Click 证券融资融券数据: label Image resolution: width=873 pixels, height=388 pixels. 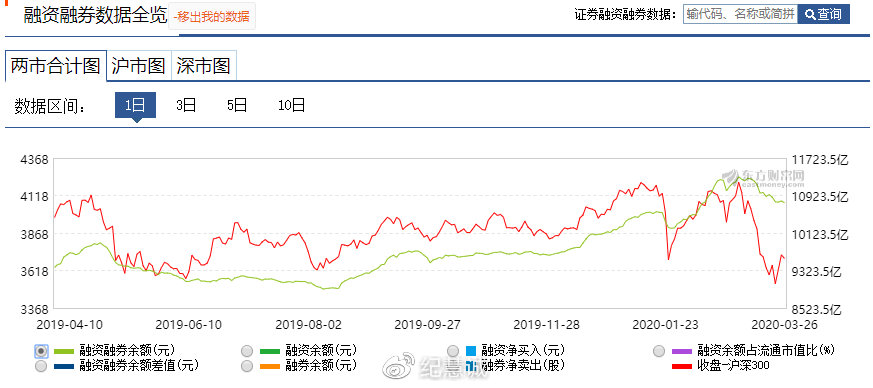(x=626, y=14)
